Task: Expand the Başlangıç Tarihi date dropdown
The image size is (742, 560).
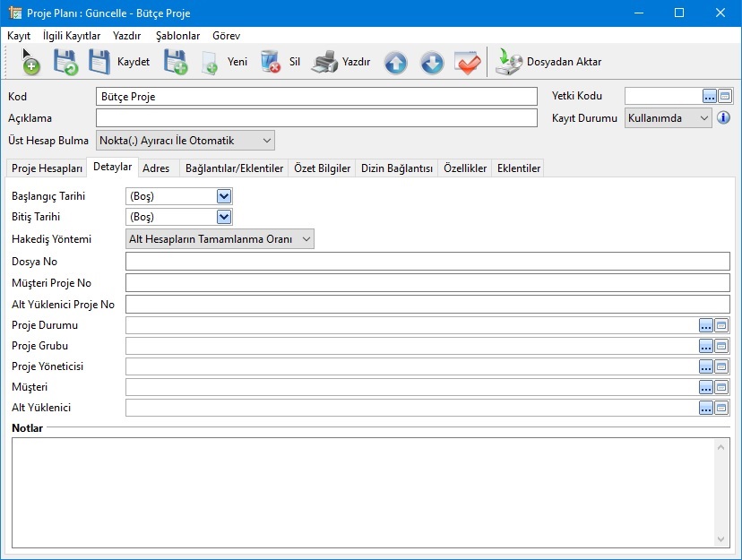Action: 224,196
